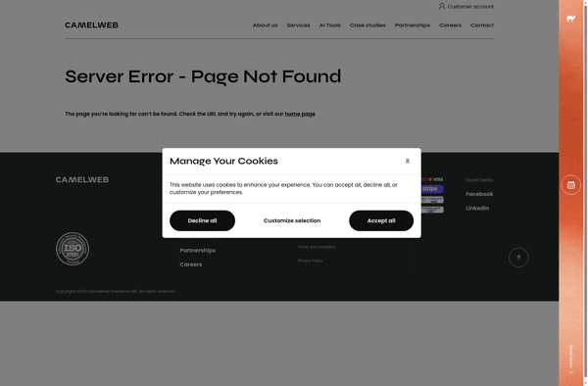Open Careers in the top navigation
The width and height of the screenshot is (588, 386).
pos(450,25)
